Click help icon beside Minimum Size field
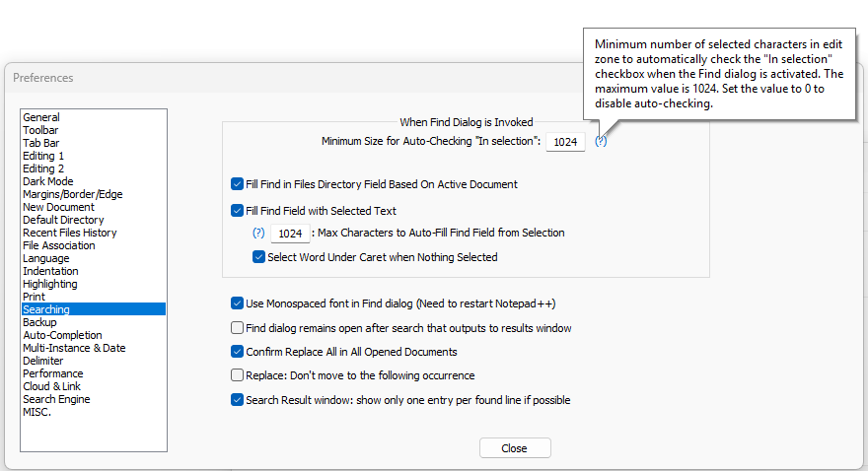868x471 pixels. click(602, 142)
